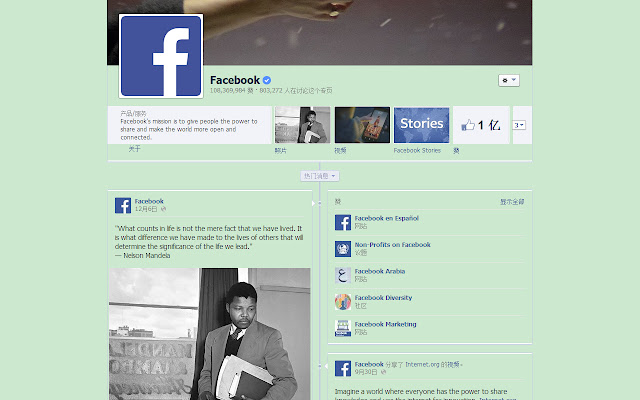Click the 赞 label under likes tile

click(x=456, y=151)
